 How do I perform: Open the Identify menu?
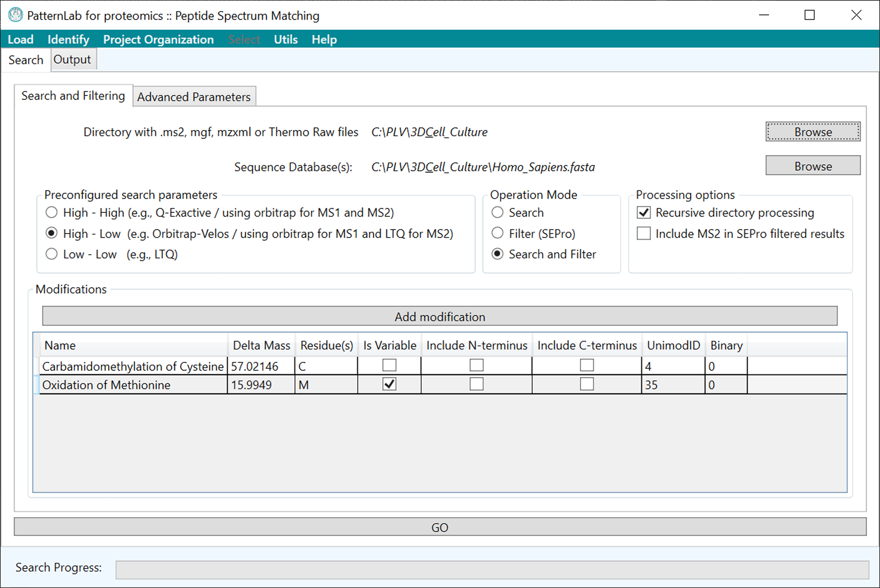coord(68,39)
